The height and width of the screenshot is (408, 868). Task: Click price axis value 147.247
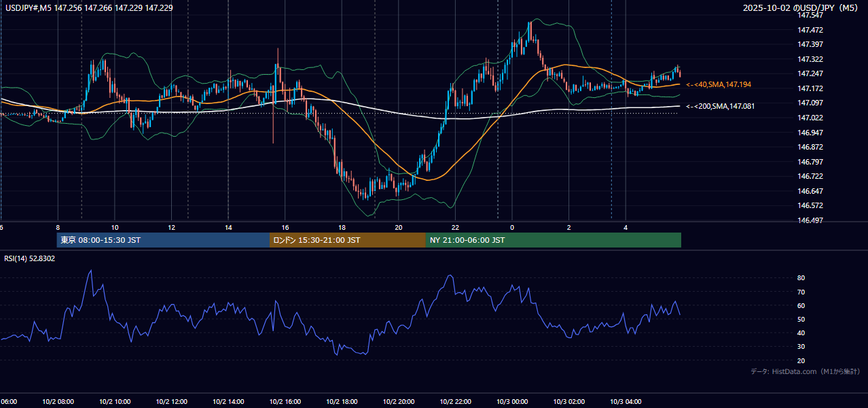tap(810, 73)
